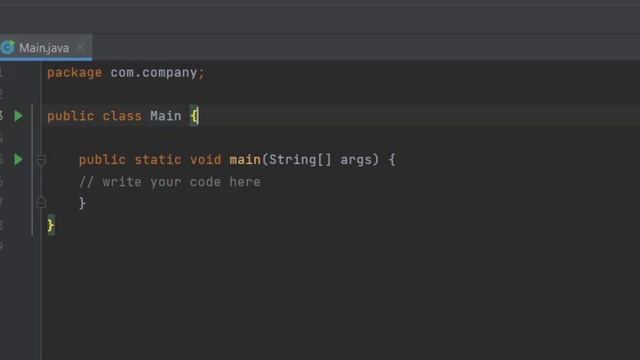This screenshot has width=640, height=360.
Task: Click the 'main' method name
Action: click(x=245, y=160)
